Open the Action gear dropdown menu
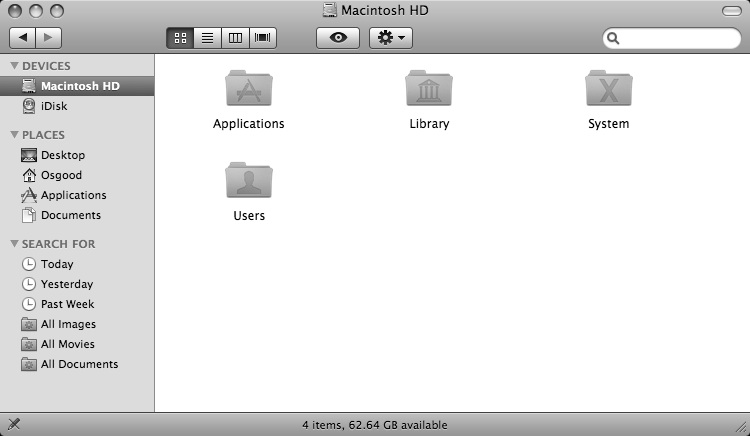 (390, 38)
